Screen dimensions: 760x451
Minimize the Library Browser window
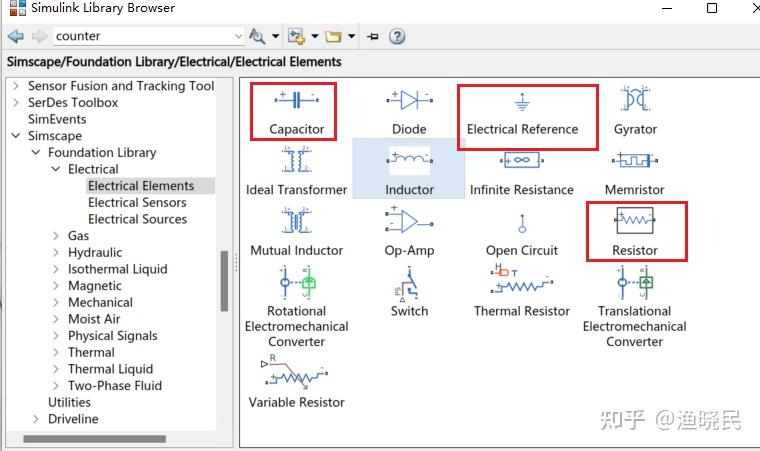pyautogui.click(x=667, y=8)
